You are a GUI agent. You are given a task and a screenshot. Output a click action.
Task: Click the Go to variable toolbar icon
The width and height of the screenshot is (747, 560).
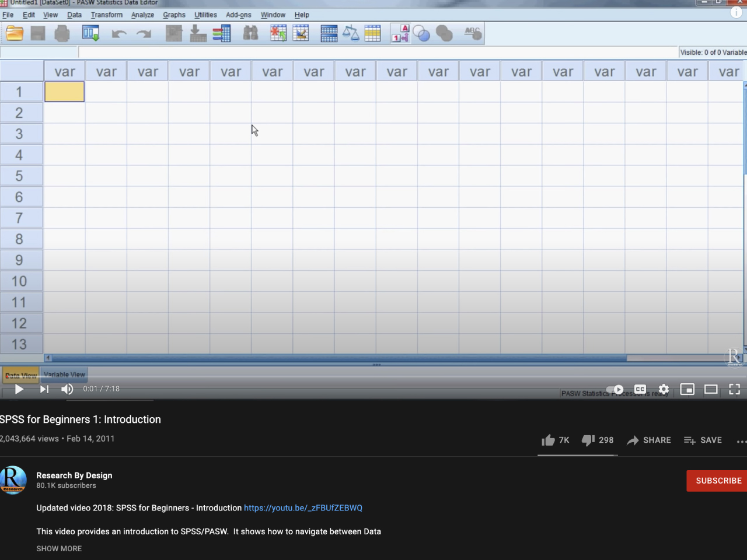(x=198, y=34)
